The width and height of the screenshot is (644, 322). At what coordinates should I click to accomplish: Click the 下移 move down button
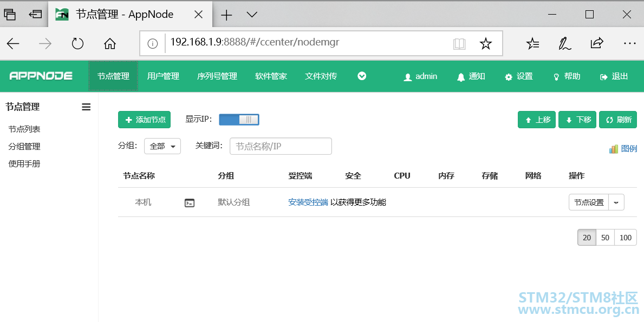pos(577,120)
